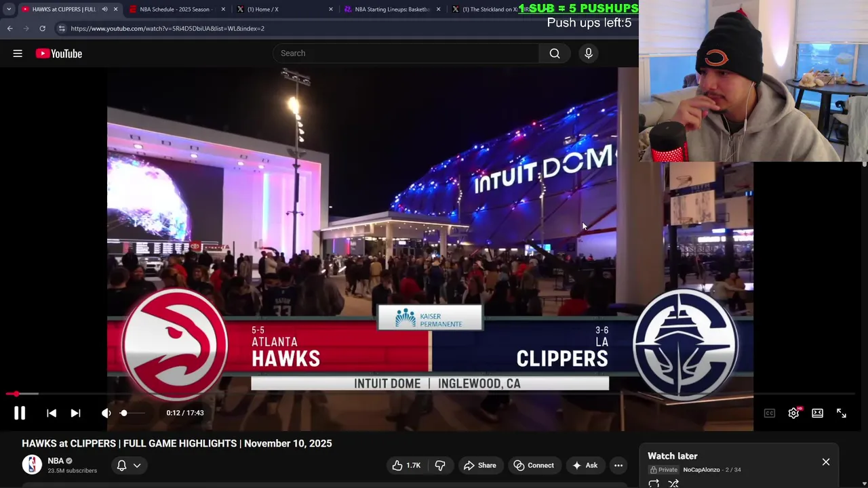
Task: Click the Watch later playlist title
Action: point(673,456)
